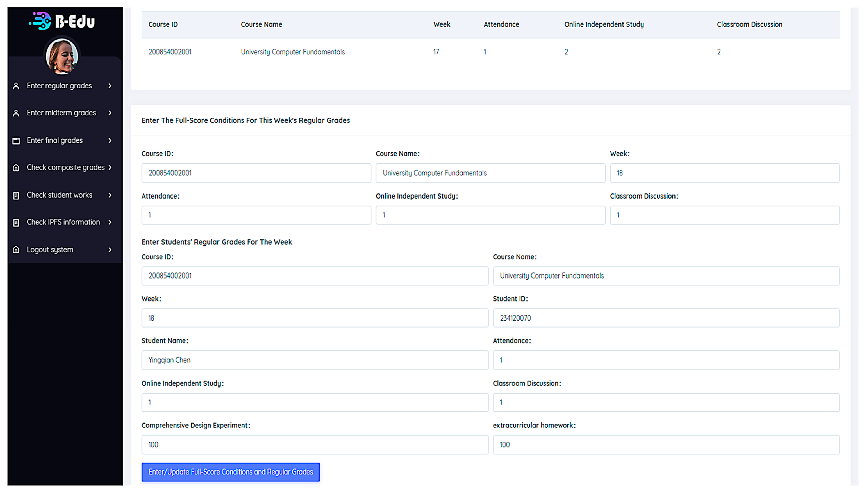Open the Check composite grades menu
This screenshot has width=868, height=495.
click(65, 168)
